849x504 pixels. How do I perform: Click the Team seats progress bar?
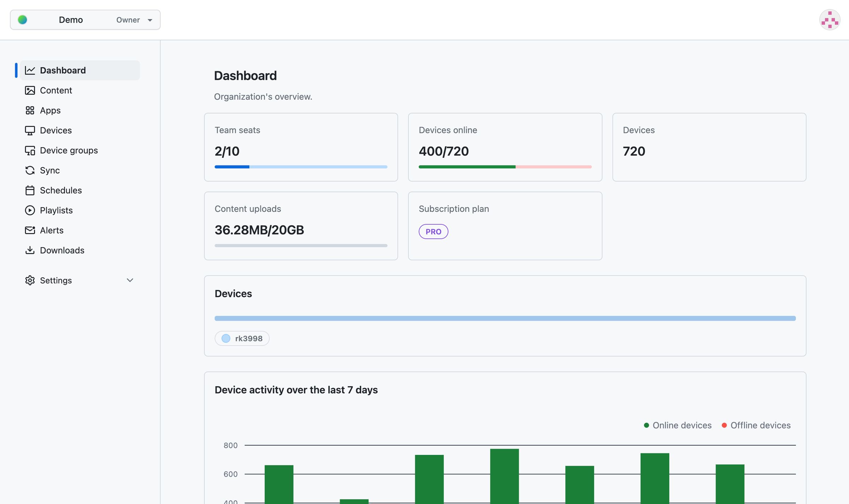click(301, 167)
